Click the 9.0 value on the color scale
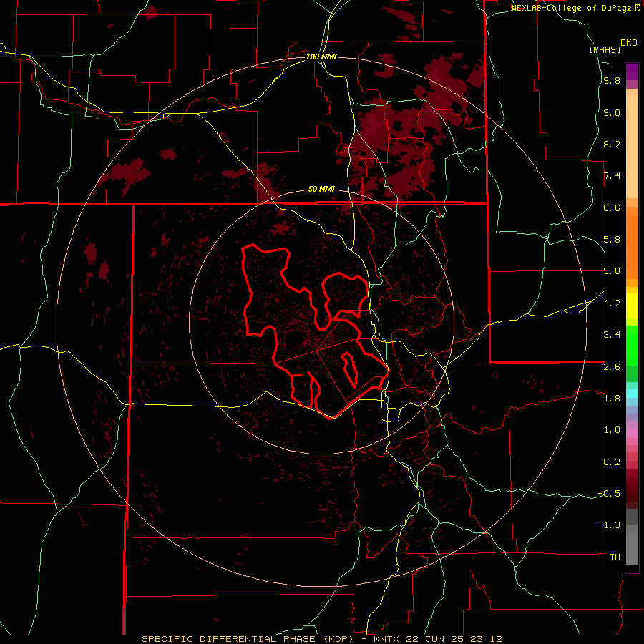 coord(612,113)
